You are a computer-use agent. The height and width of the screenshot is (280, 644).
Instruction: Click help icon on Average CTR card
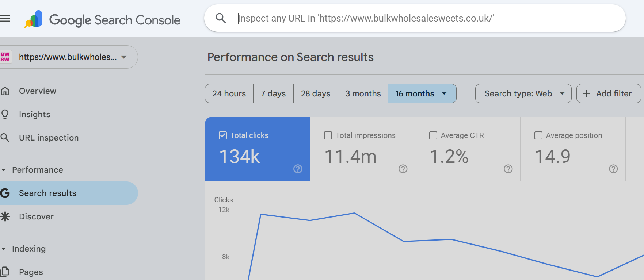508,169
